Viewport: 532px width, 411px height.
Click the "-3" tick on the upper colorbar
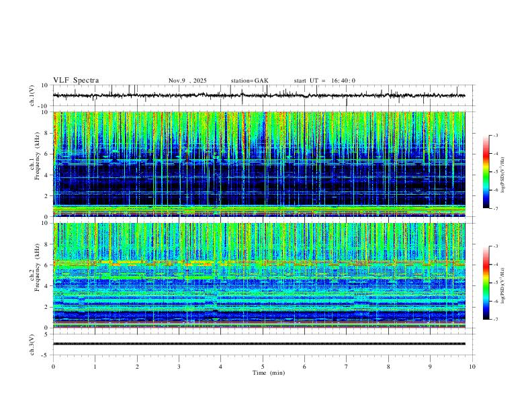495,135
